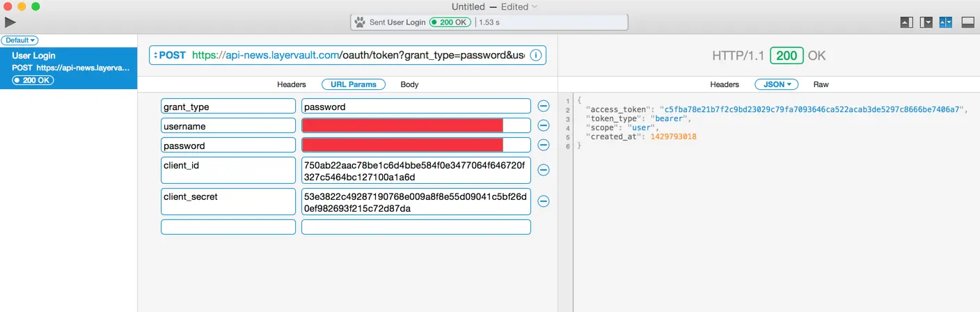Remove the grant_type parameter row
The height and width of the screenshot is (312, 980).
coord(544,107)
